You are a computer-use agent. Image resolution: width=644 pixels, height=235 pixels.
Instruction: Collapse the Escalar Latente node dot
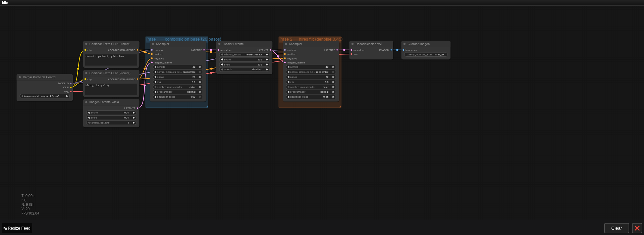click(219, 44)
